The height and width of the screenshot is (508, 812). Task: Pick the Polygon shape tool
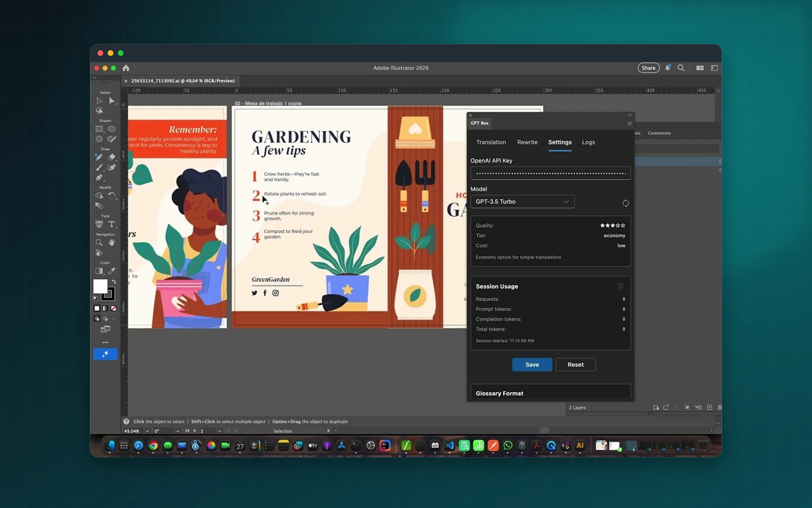pyautogui.click(x=99, y=139)
